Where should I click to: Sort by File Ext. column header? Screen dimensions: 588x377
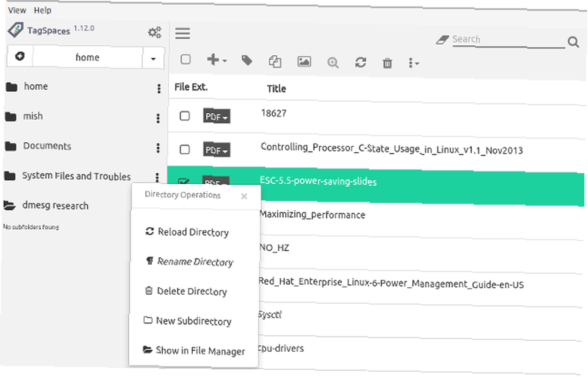[191, 87]
